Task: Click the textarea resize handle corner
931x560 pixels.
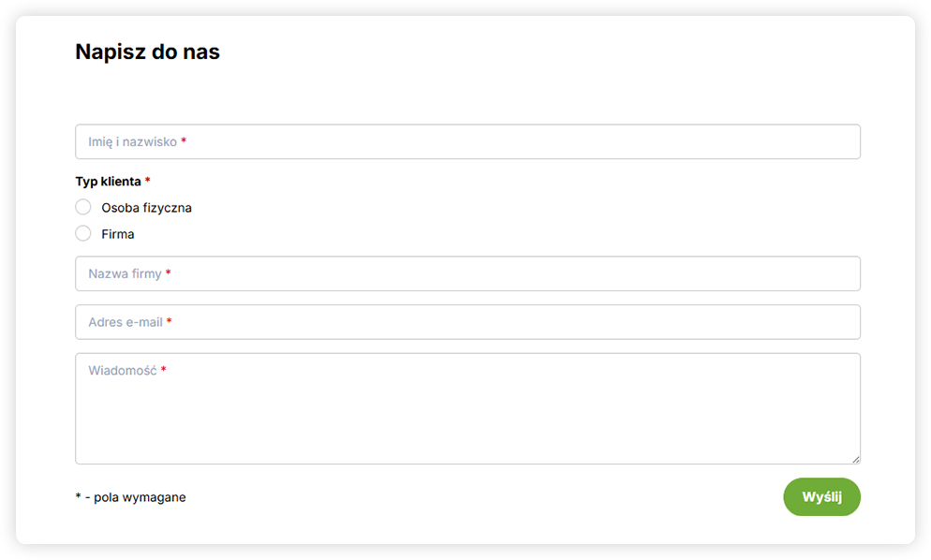Action: coord(855,459)
